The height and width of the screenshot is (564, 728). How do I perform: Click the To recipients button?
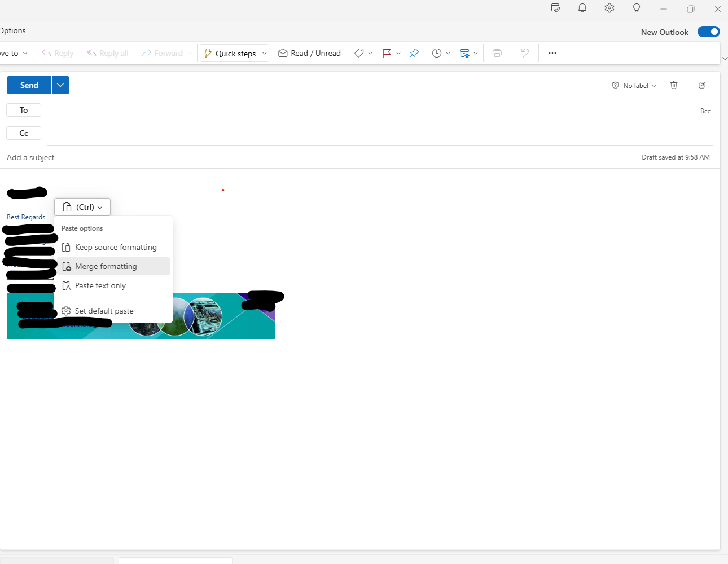coord(24,110)
